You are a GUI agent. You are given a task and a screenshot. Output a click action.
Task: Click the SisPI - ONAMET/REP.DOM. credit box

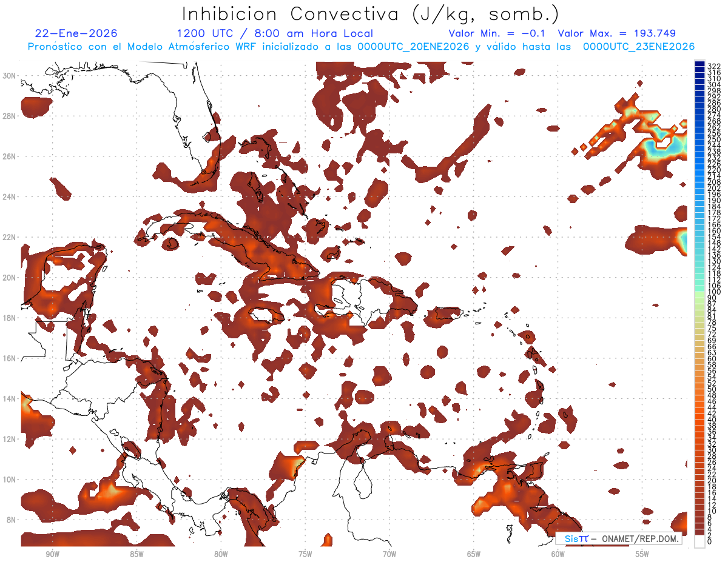(x=619, y=539)
